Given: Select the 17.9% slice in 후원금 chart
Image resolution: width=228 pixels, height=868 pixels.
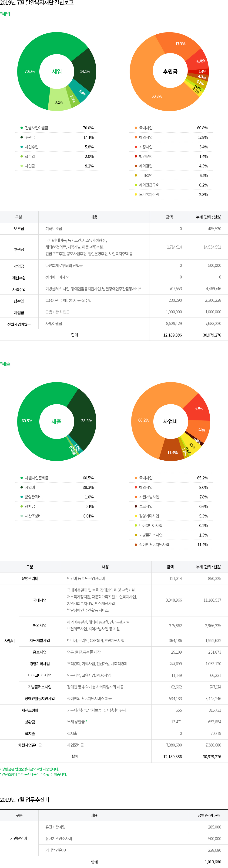Looking at the screenshot, I should [x=180, y=44].
